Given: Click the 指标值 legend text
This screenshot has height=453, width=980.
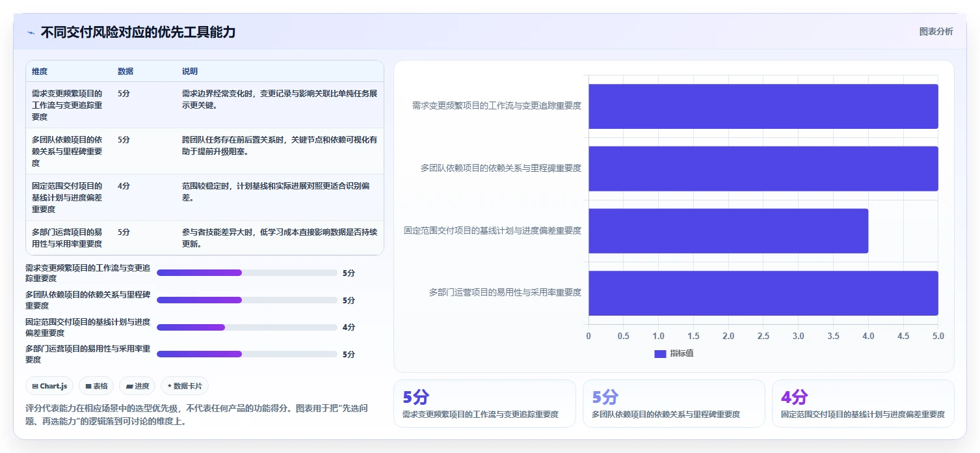Looking at the screenshot, I should [x=682, y=353].
